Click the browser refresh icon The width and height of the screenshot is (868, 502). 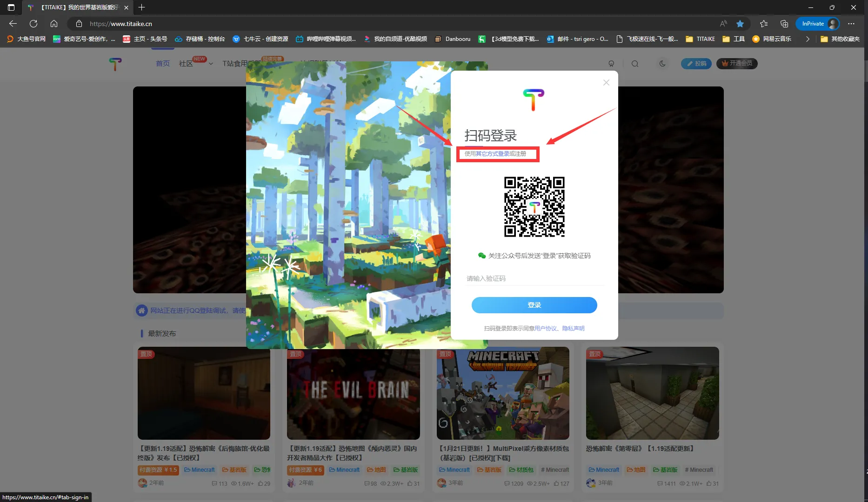(x=33, y=24)
